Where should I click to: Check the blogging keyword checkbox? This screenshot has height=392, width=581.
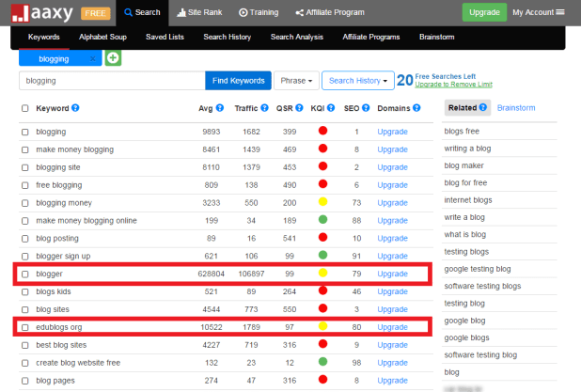click(x=24, y=132)
